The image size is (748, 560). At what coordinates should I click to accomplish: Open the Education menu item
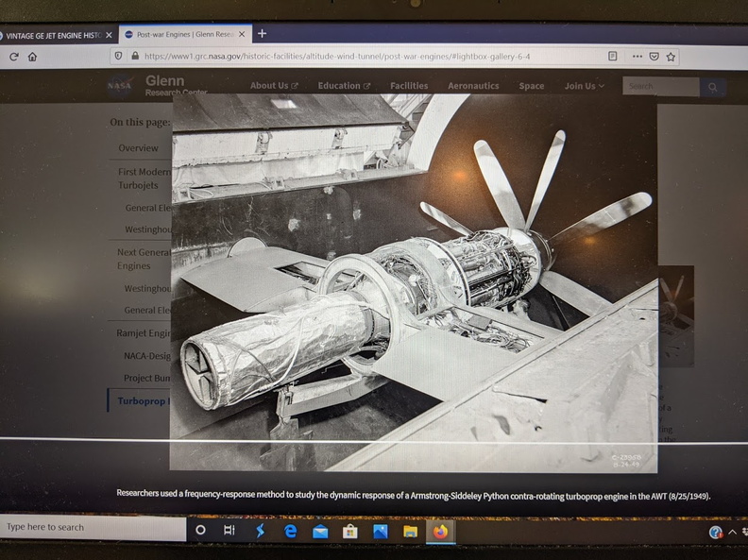coord(344,86)
